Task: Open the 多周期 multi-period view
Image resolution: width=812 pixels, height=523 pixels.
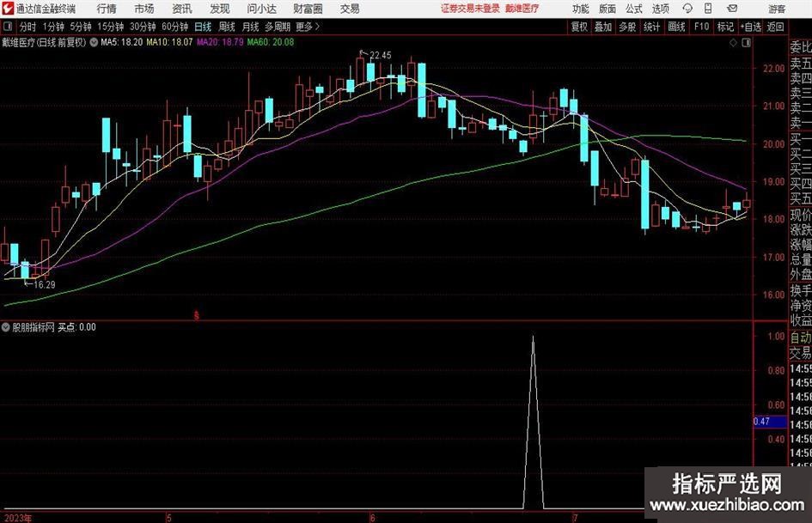Action: click(278, 27)
